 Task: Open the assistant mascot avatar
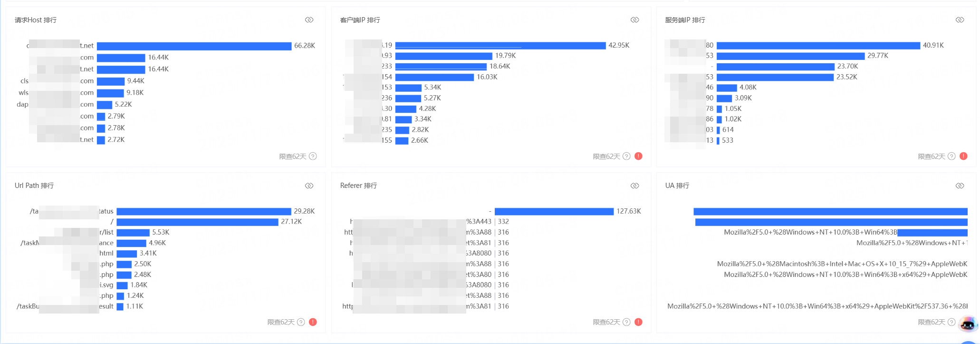pyautogui.click(x=968, y=325)
